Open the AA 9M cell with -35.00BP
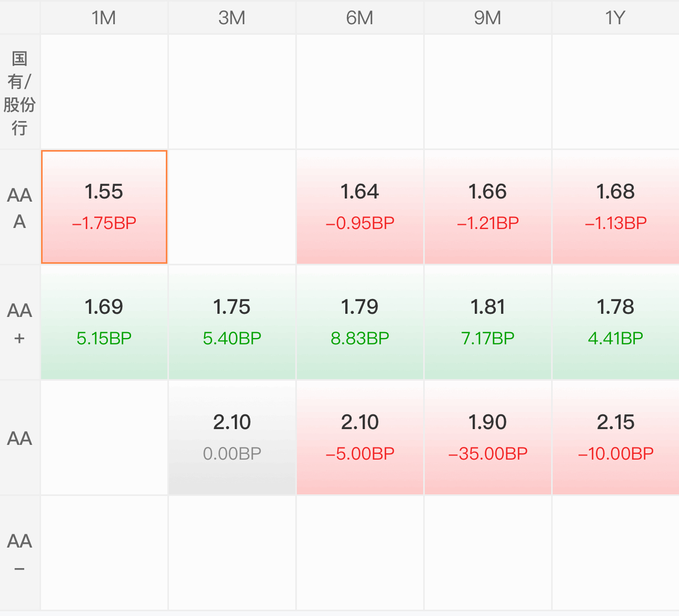This screenshot has width=679, height=616. click(488, 438)
